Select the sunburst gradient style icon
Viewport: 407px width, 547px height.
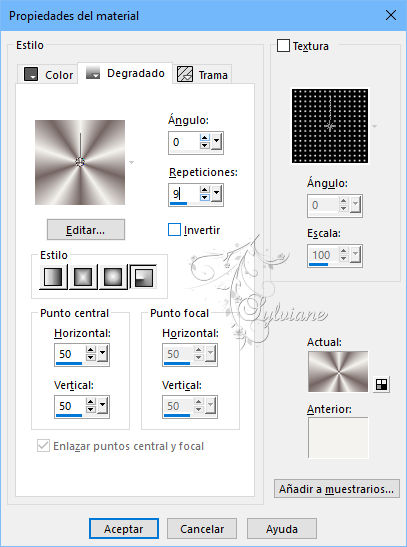click(x=113, y=277)
